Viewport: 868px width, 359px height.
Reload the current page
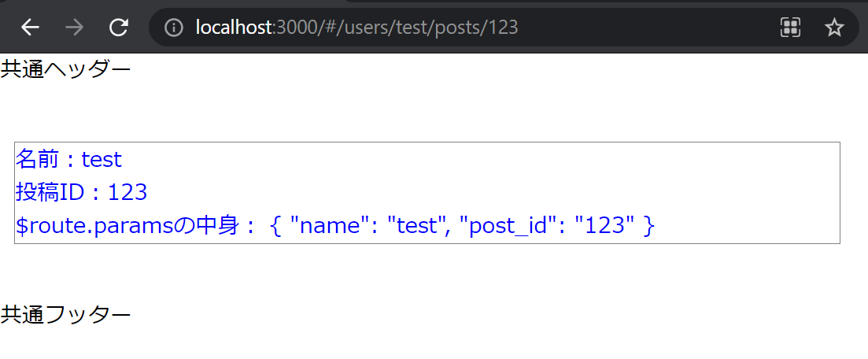[119, 28]
